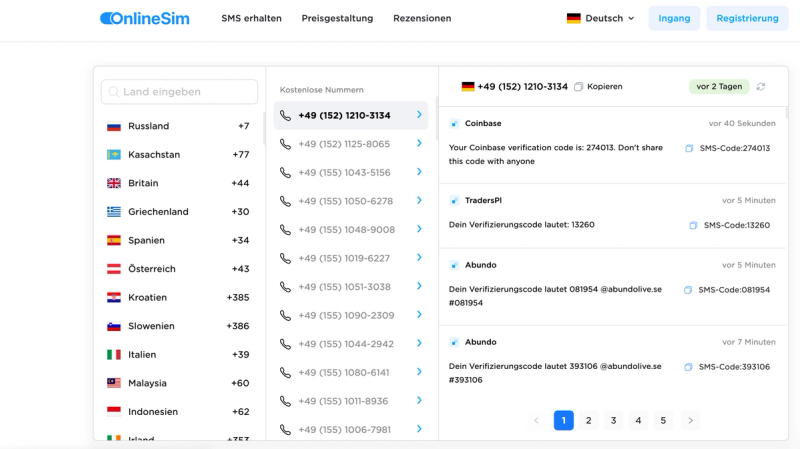The image size is (800, 449).
Task: Click chevron for number +49 (155) 1044-2942
Action: 419,343
